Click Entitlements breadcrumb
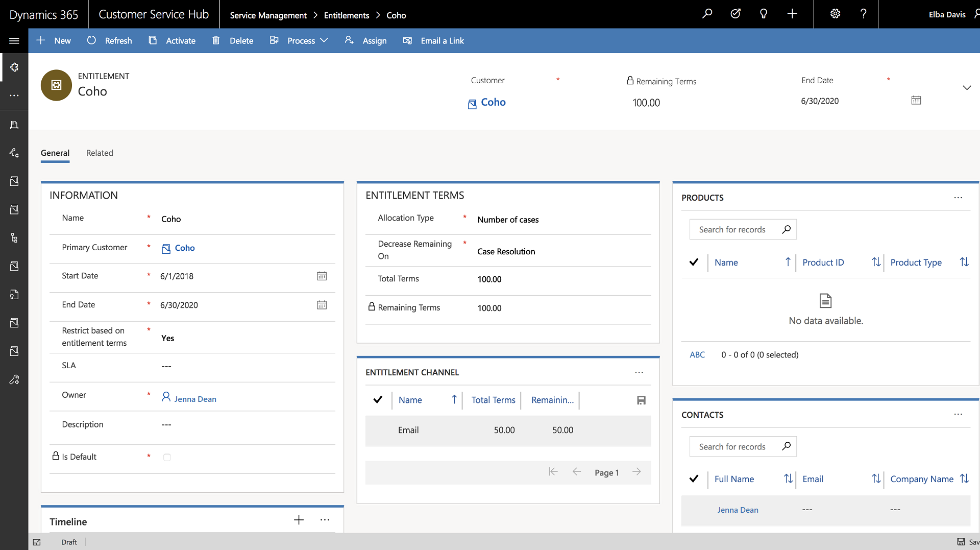 tap(347, 15)
